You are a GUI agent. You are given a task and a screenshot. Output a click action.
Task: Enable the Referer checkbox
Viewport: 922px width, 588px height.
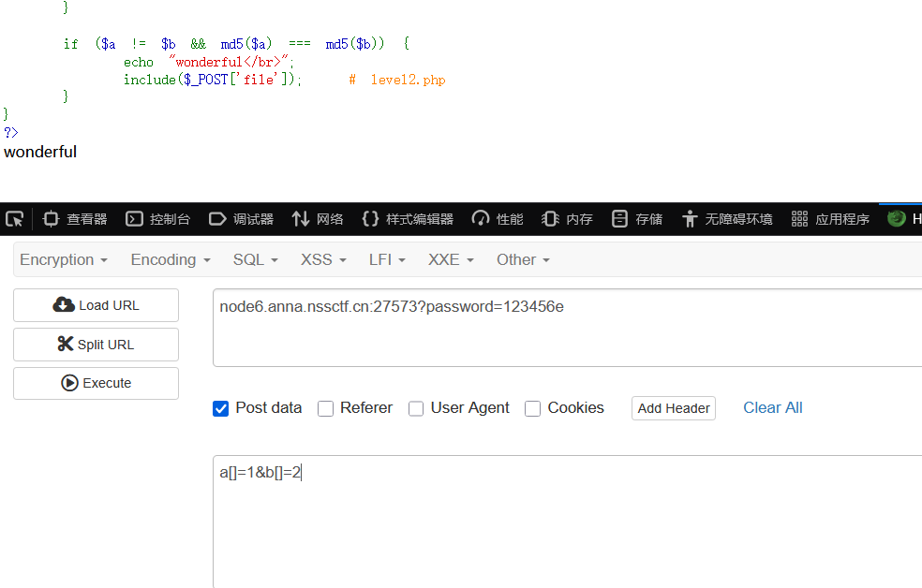326,408
